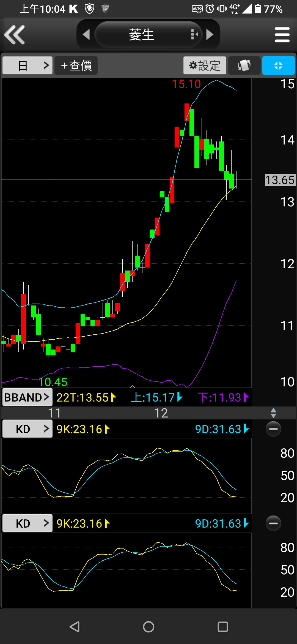This screenshot has height=644, width=297.
Task: Go to previous stock with left arrow
Action: [x=86, y=35]
